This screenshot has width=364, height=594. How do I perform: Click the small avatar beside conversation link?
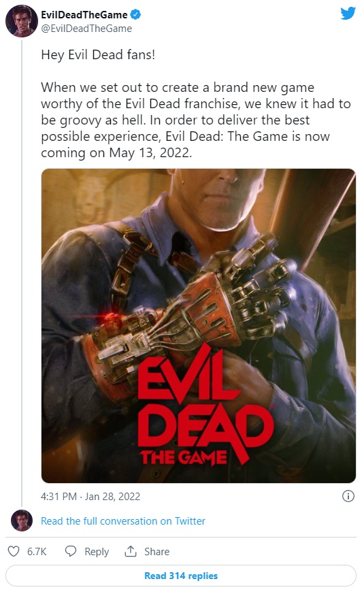click(22, 521)
